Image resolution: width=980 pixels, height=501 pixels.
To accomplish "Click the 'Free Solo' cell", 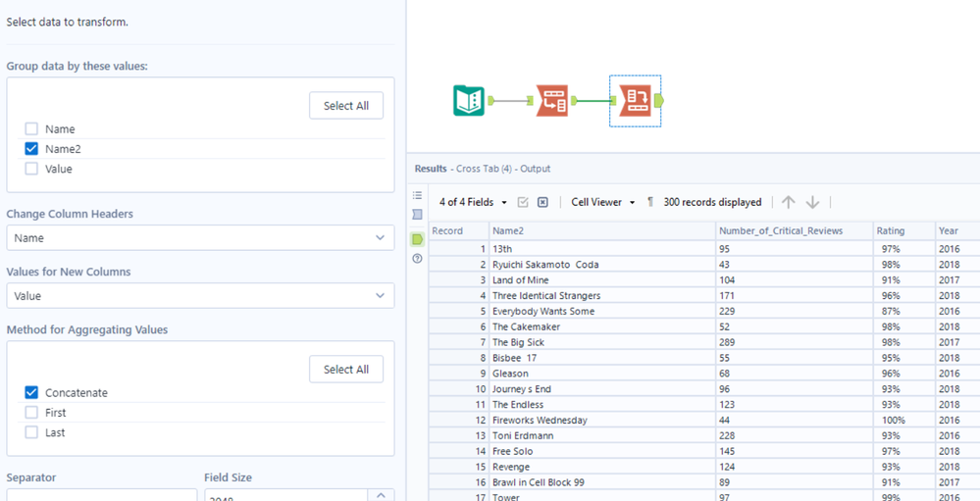I will point(602,451).
